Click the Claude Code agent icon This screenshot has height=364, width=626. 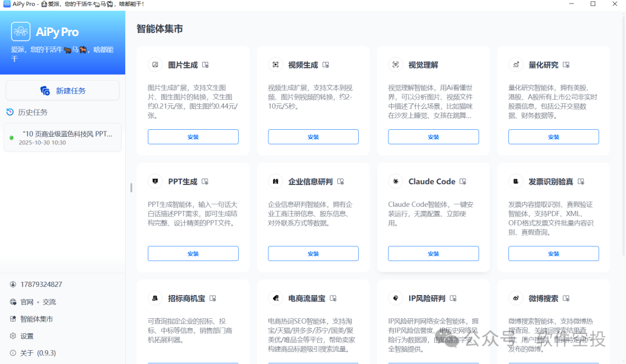tap(395, 181)
